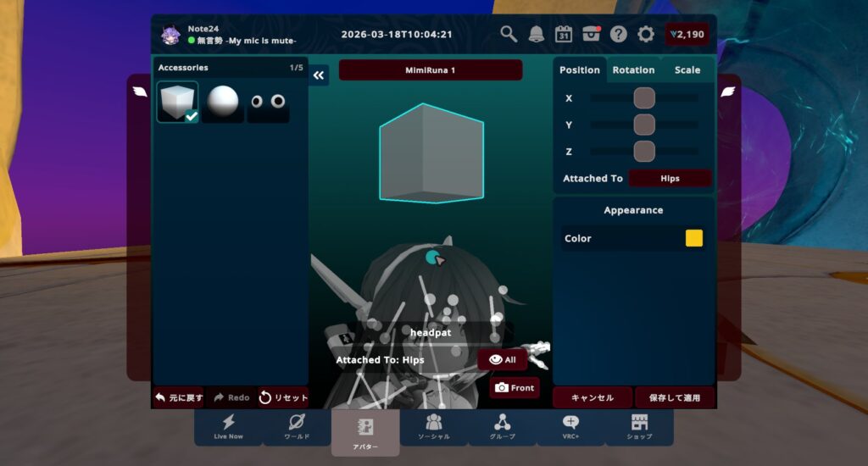868x466 pixels.
Task: Open the ショップ shop tab
Action: (639, 427)
